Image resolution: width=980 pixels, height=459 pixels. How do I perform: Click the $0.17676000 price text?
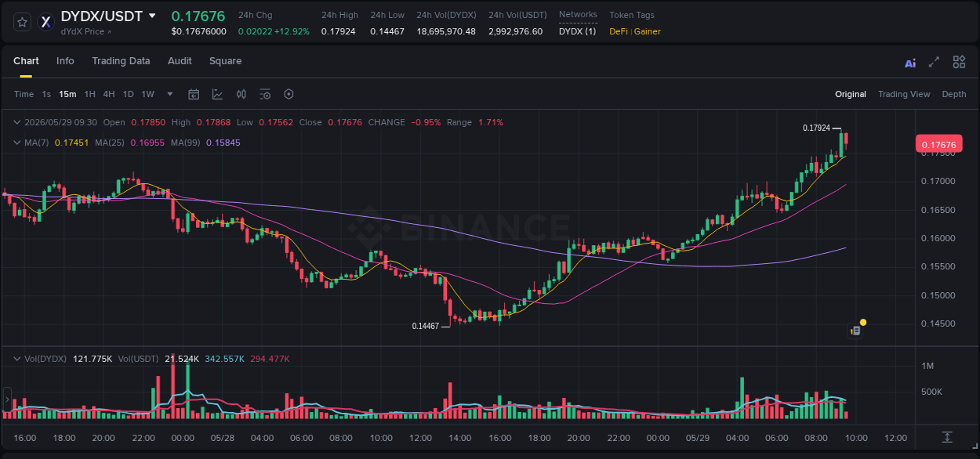[x=198, y=31]
